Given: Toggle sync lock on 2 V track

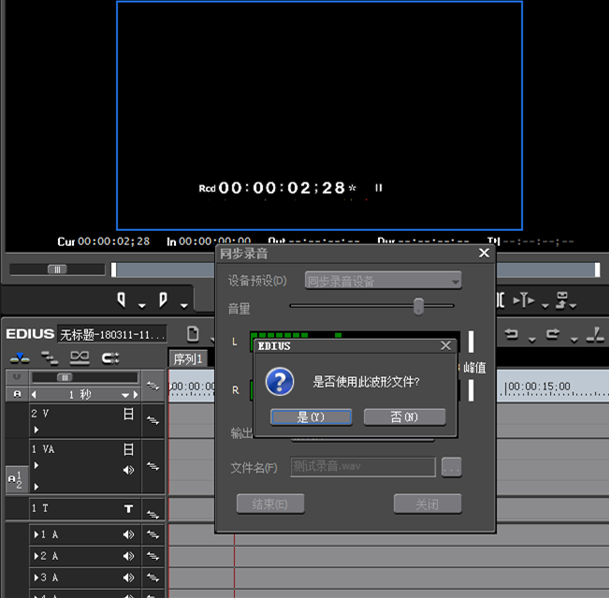Looking at the screenshot, I should click(153, 420).
